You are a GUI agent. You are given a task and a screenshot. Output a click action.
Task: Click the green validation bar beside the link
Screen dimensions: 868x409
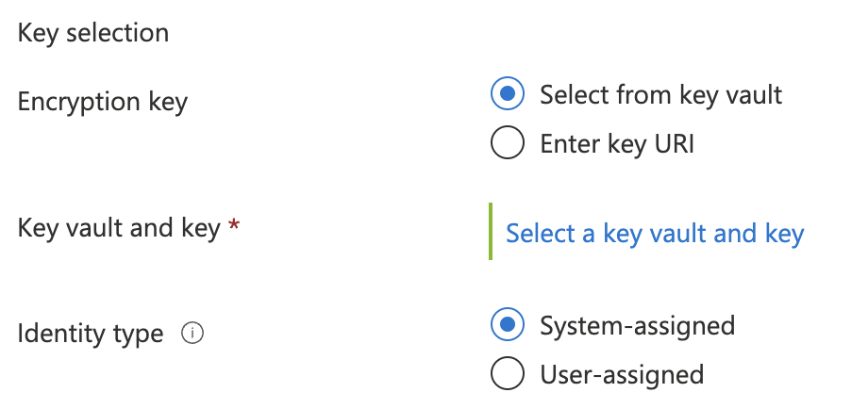point(491,231)
